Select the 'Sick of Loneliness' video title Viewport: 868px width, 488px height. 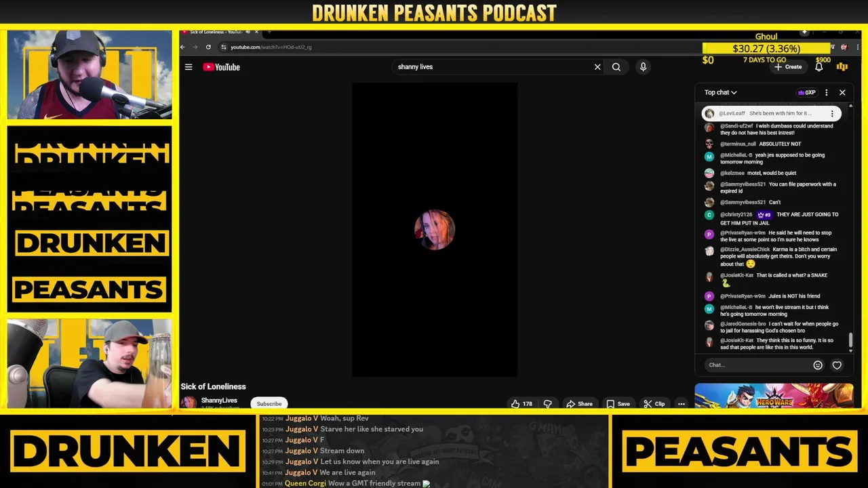coord(213,386)
